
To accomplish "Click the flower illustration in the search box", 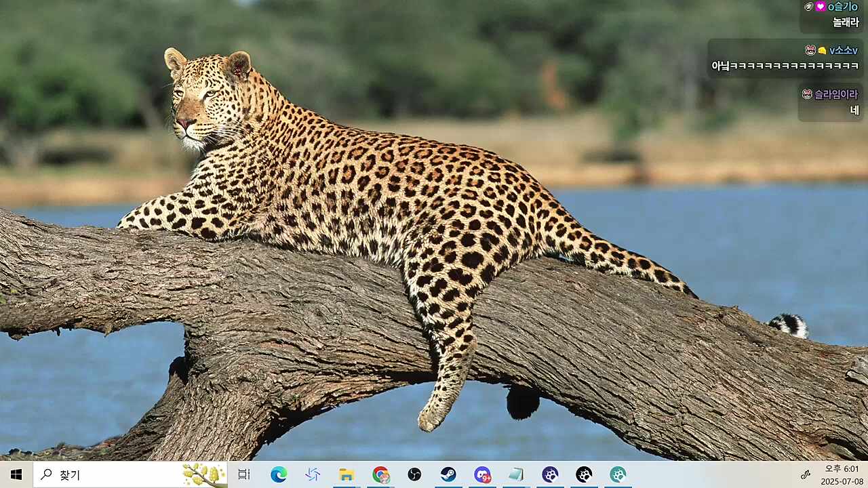I will pos(204,474).
